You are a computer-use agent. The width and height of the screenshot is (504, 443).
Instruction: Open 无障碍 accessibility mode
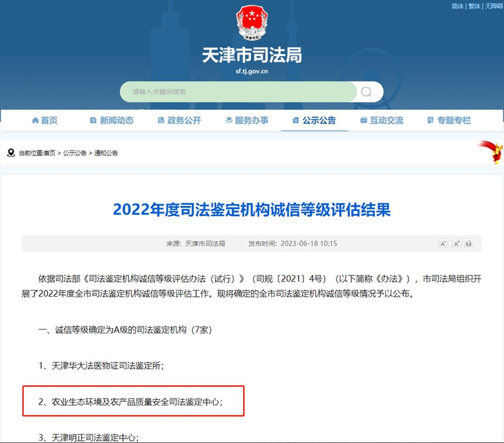coord(494,6)
